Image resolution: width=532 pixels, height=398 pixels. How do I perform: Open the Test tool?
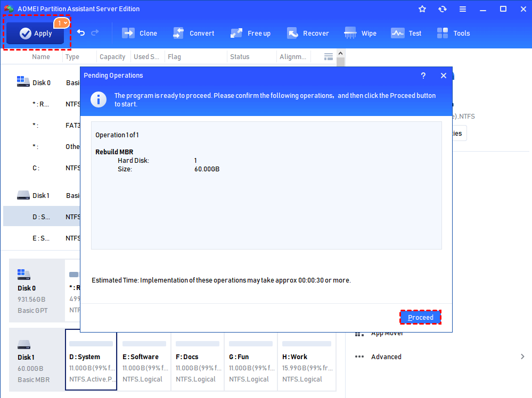[406, 33]
